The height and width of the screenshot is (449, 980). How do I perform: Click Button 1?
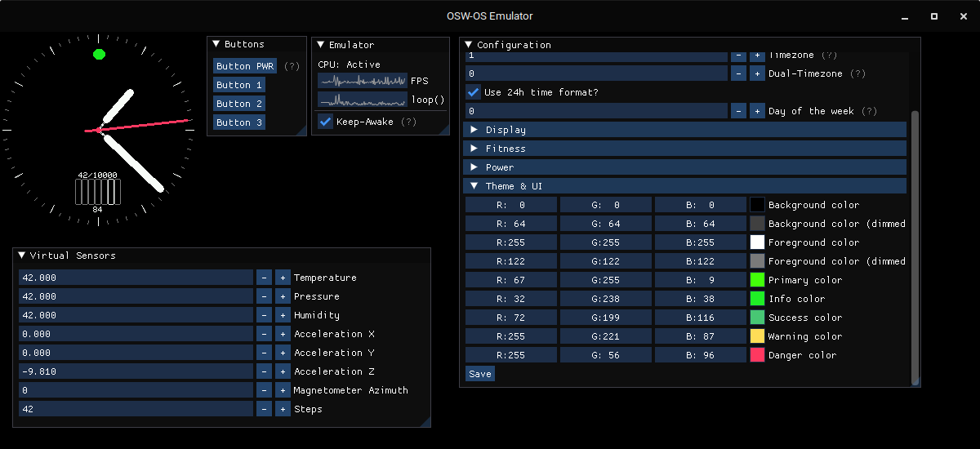click(x=239, y=85)
